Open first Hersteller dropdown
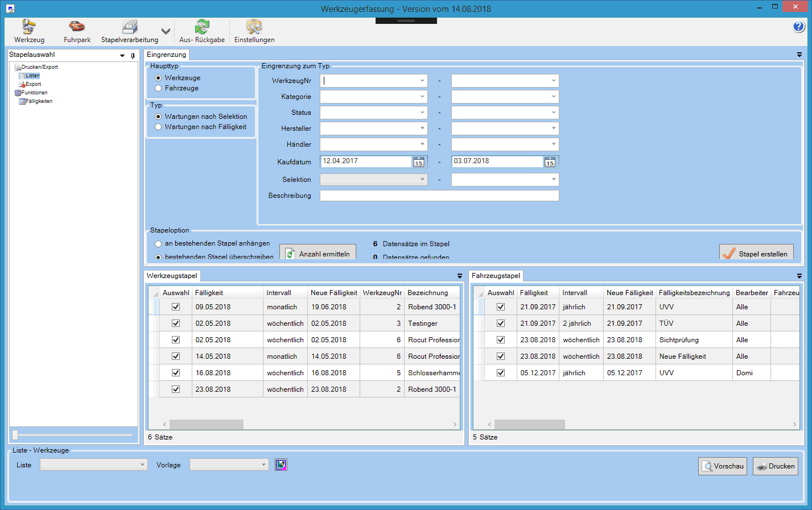The height and width of the screenshot is (510, 812). 422,128
